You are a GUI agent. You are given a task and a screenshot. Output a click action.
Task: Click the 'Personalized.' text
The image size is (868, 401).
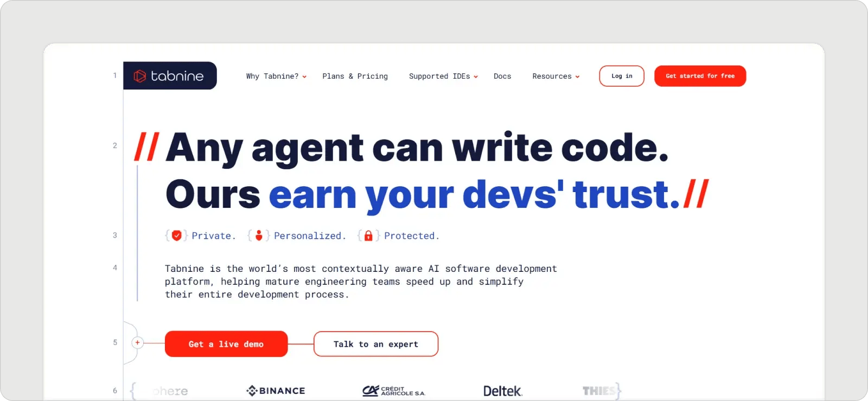pyautogui.click(x=310, y=236)
